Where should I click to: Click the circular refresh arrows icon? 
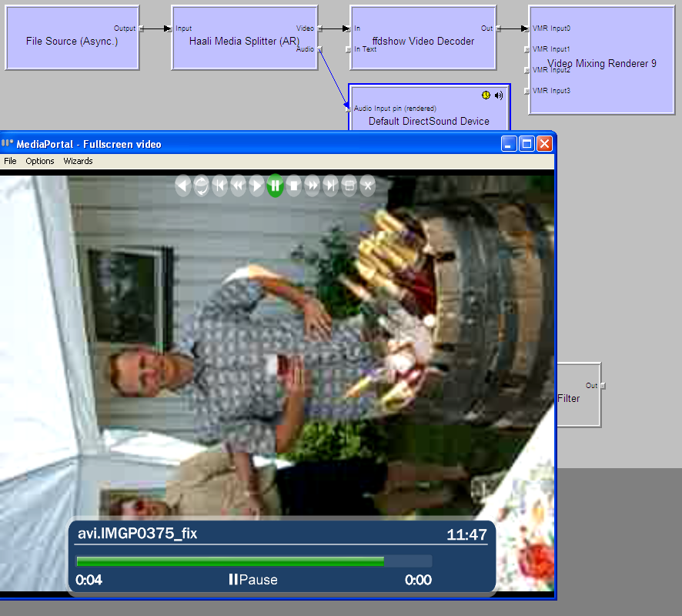202,186
